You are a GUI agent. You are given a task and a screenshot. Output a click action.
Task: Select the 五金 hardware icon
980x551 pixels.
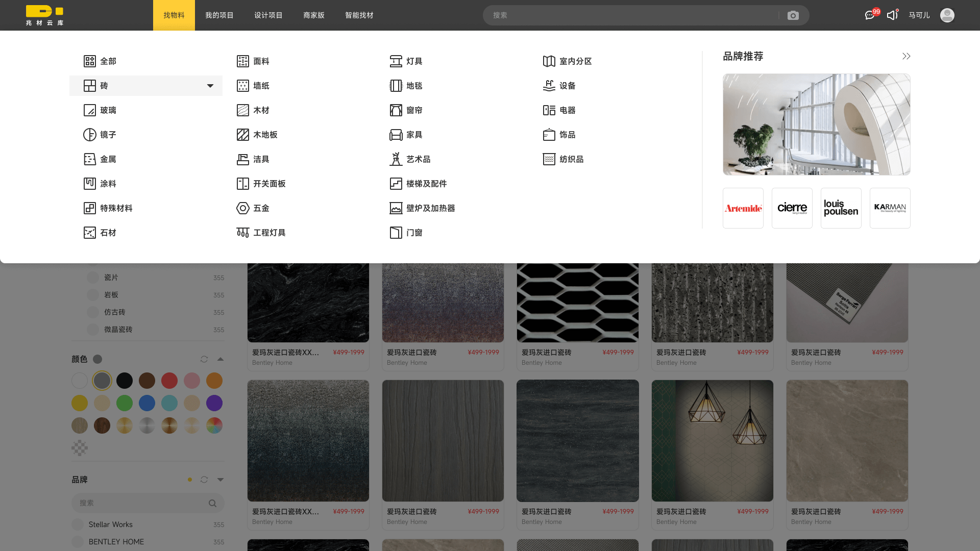click(x=243, y=208)
